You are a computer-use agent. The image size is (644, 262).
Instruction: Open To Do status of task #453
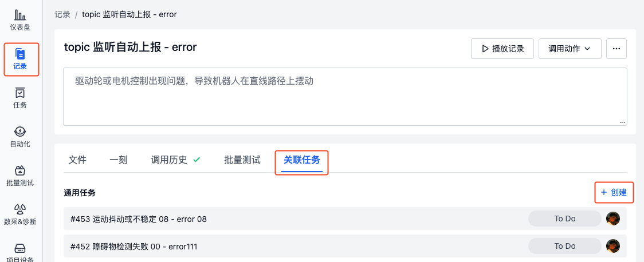point(565,219)
